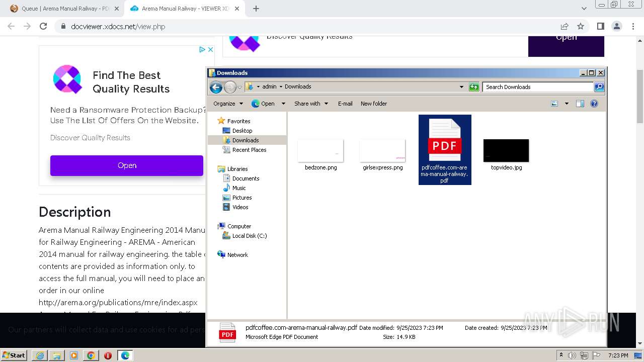Open Microsoft Edge from taskbar
The height and width of the screenshot is (362, 644).
click(125, 355)
